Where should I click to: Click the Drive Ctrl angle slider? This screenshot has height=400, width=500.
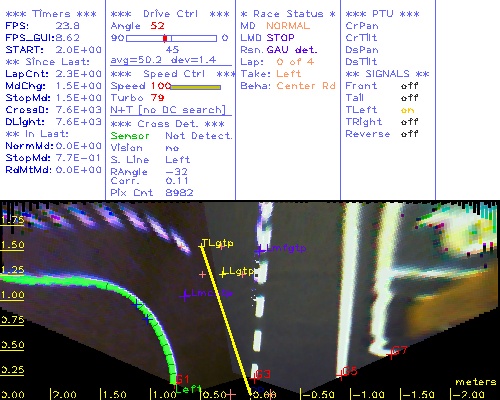click(171, 38)
